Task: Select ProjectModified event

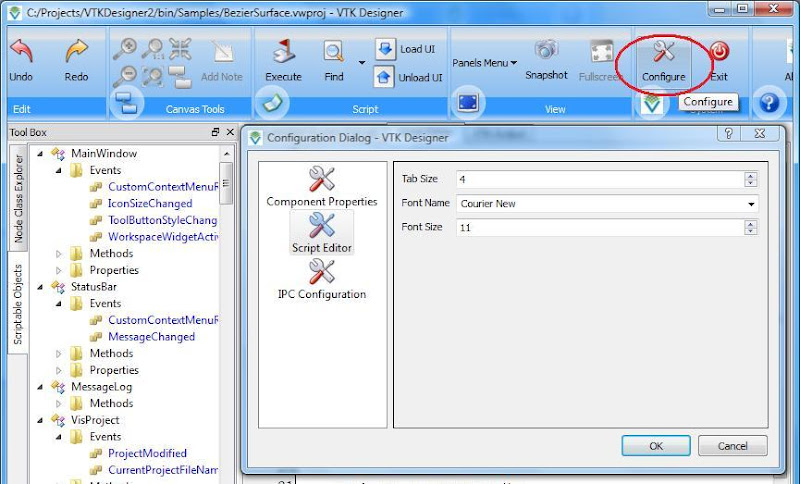Action: click(147, 453)
